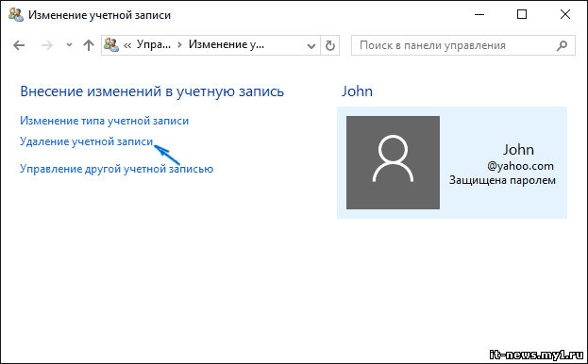The height and width of the screenshot is (364, 588).
Task: Refresh the page with the reload icon
Action: (330, 45)
